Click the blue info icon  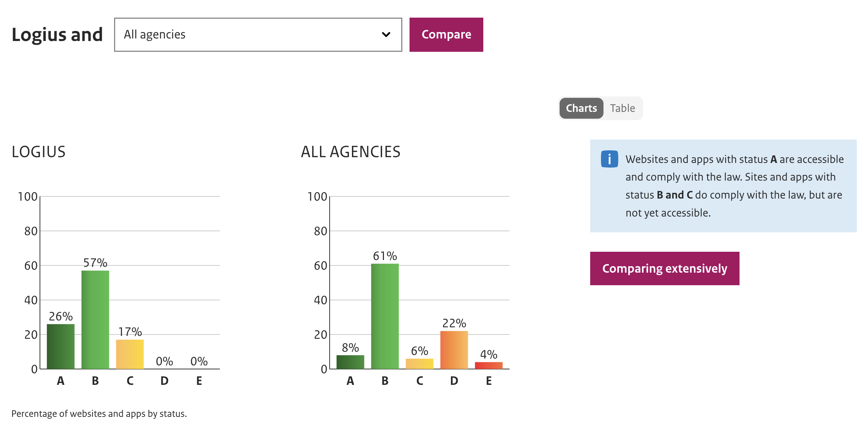tap(609, 159)
